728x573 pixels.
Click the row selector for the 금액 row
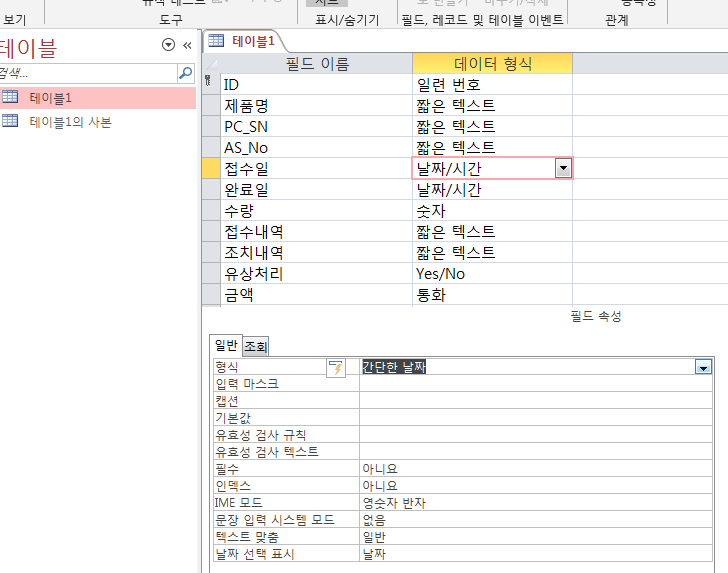click(x=211, y=294)
